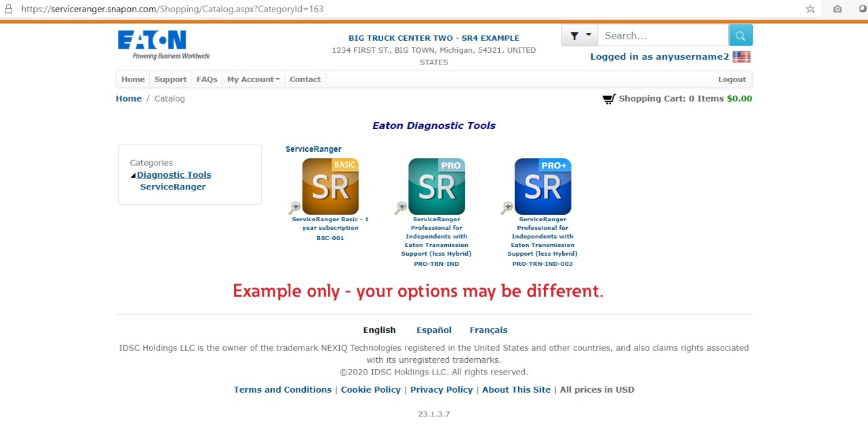Click BIG TRUCK CENTER TWO - SR4 EXAMPLE heading
868x447 pixels.
click(434, 38)
